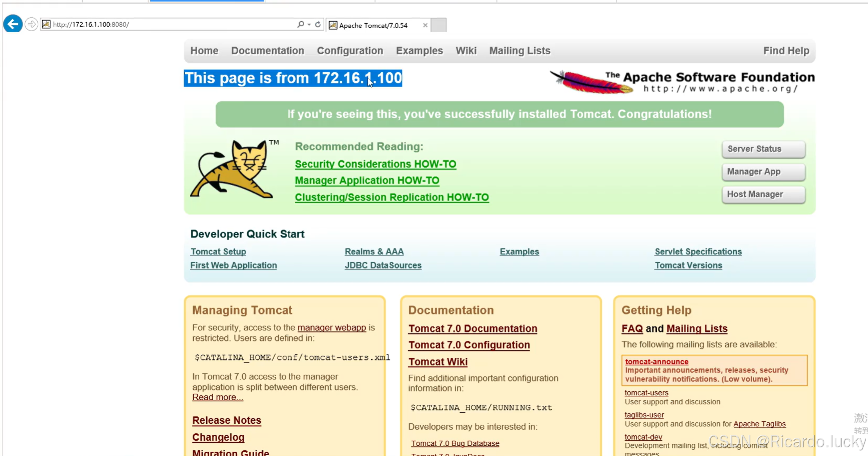This screenshot has height=456, width=868.
Task: Open the Mailing Lists navigation item
Action: tap(520, 51)
